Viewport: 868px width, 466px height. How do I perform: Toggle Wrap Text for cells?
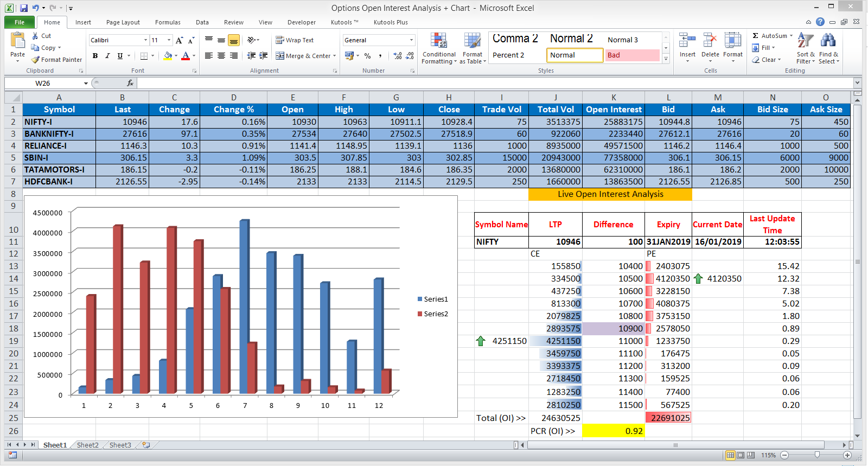295,40
